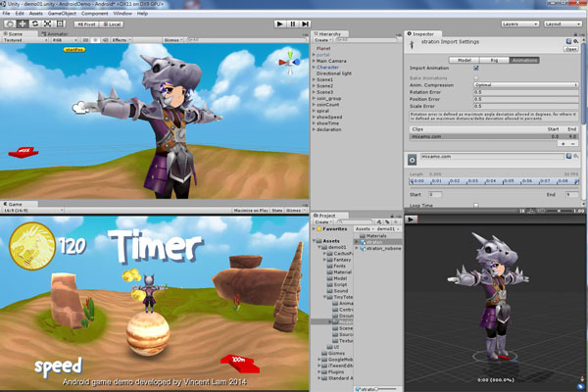Open the Materials folder in the asset list
This screenshot has width=588, height=392.
tap(375, 236)
